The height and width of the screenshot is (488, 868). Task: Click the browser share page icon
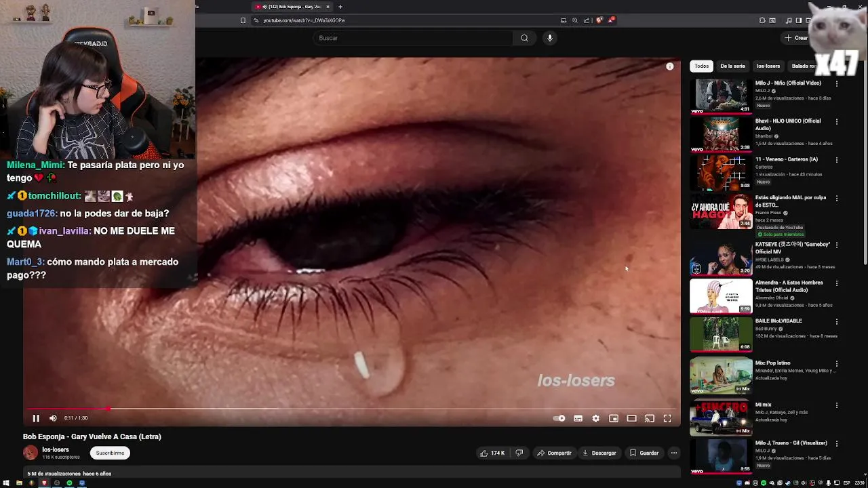coord(587,20)
